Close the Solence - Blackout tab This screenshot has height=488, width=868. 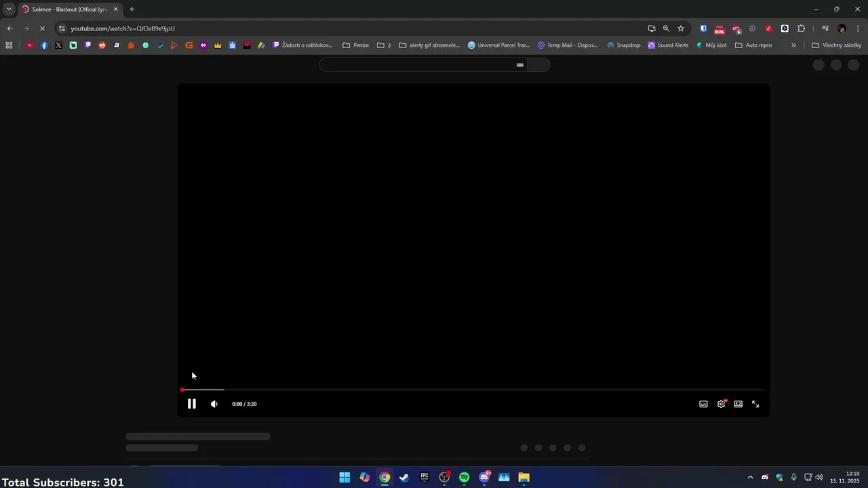coord(116,9)
